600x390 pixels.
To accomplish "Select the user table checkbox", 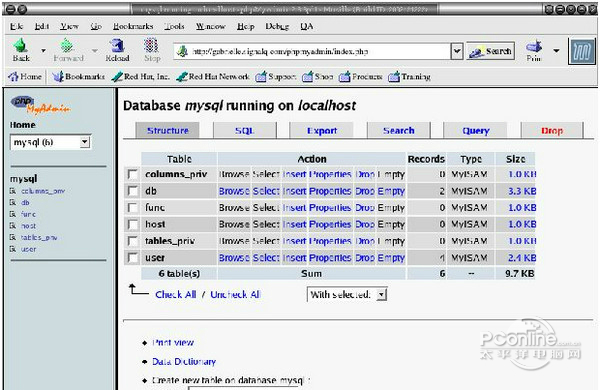I will tap(132, 258).
